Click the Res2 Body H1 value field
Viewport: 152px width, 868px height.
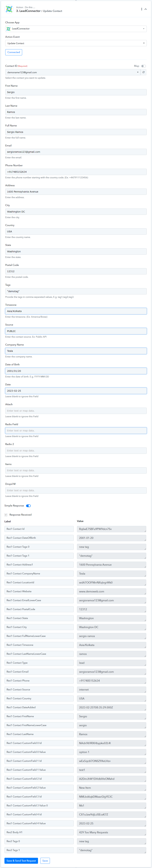pos(112,832)
